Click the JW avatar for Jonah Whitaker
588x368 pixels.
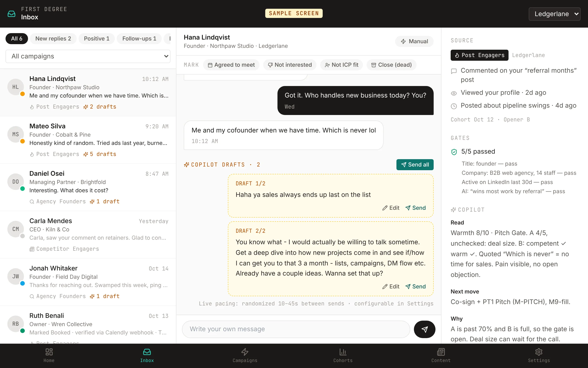point(16,276)
